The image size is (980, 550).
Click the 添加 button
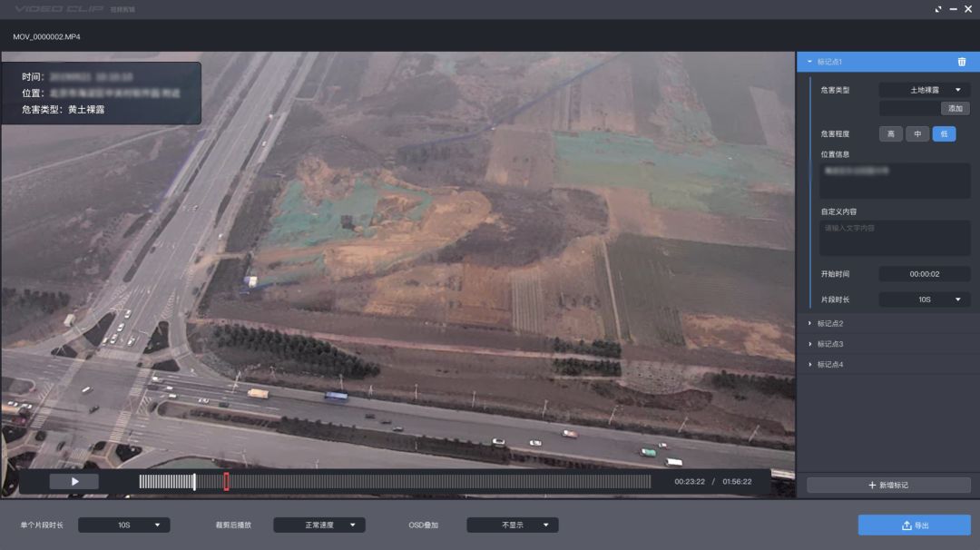coord(955,108)
